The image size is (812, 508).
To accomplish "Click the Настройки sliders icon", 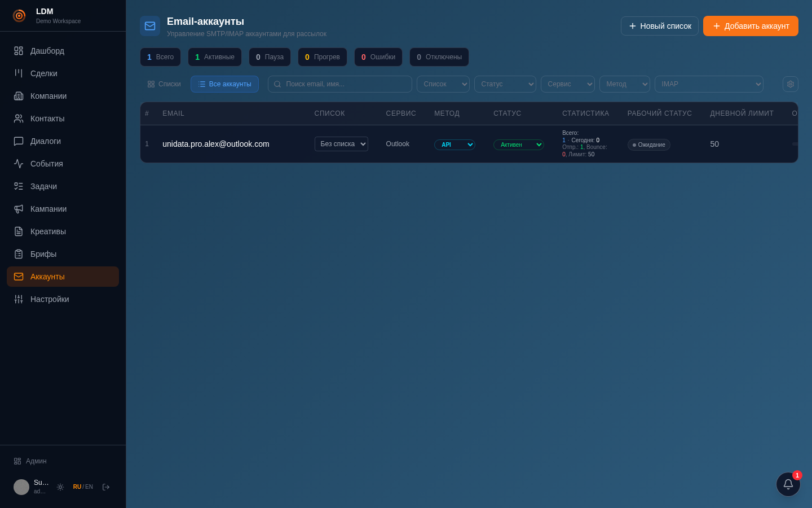I will [19, 299].
